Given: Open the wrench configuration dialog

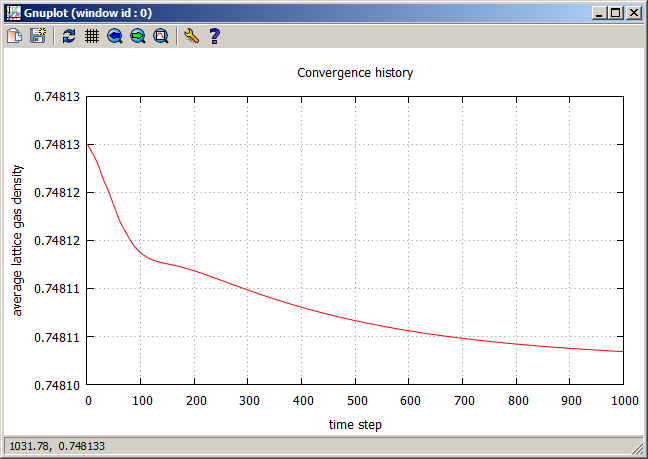Looking at the screenshot, I should [191, 36].
